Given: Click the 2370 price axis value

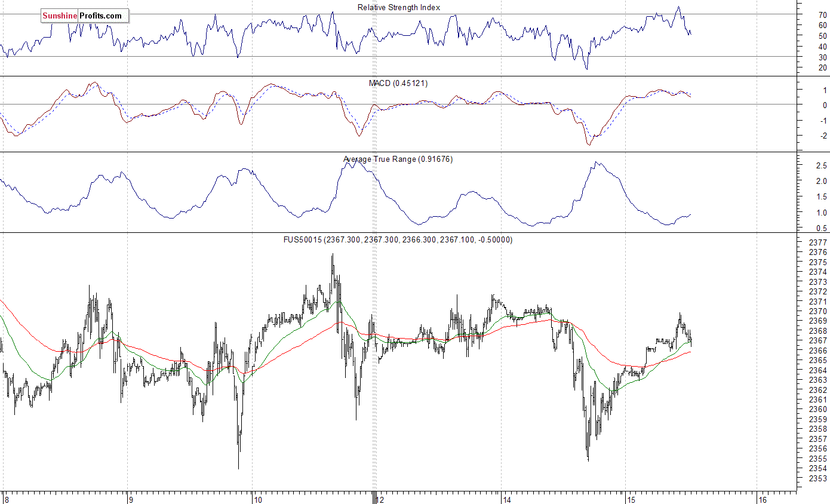Looking at the screenshot, I should 819,311.
